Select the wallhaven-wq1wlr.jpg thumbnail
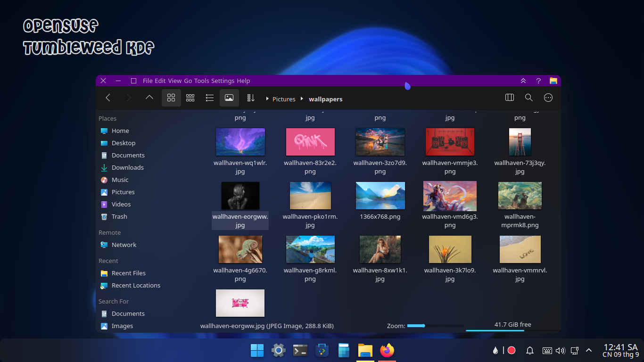This screenshot has height=362, width=644. tap(240, 142)
